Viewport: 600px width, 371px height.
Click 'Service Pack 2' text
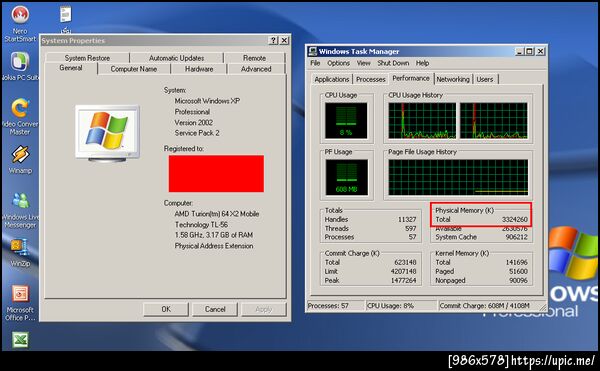click(197, 133)
